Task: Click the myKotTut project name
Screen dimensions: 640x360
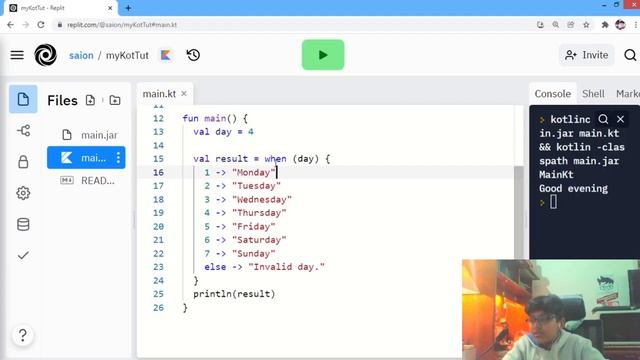Action: click(x=127, y=55)
